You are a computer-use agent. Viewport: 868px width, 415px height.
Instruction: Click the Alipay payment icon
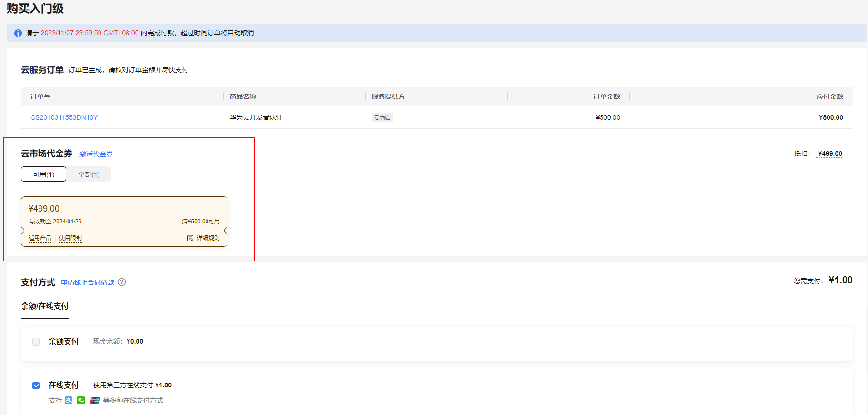click(x=69, y=400)
